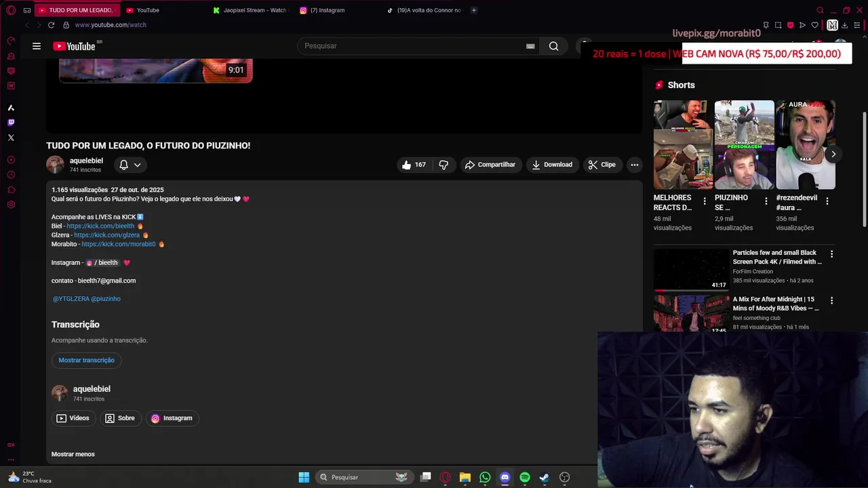The width and height of the screenshot is (868, 488).
Task: Open options for A Mix For After Midnight
Action: (x=832, y=300)
